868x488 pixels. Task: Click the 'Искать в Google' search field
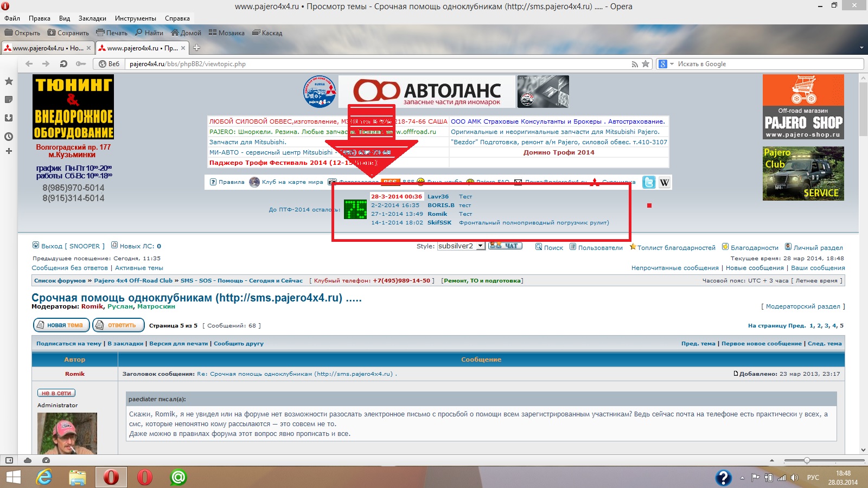pyautogui.click(x=765, y=64)
